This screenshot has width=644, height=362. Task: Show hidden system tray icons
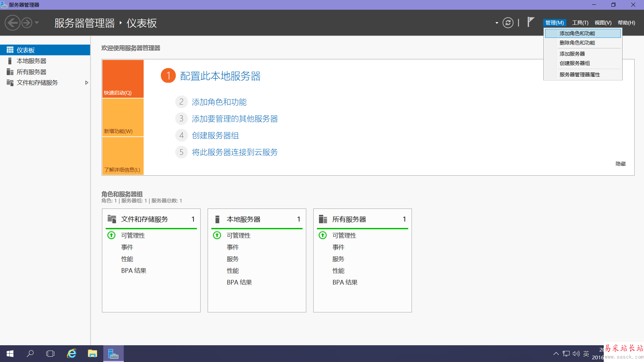[556, 354]
